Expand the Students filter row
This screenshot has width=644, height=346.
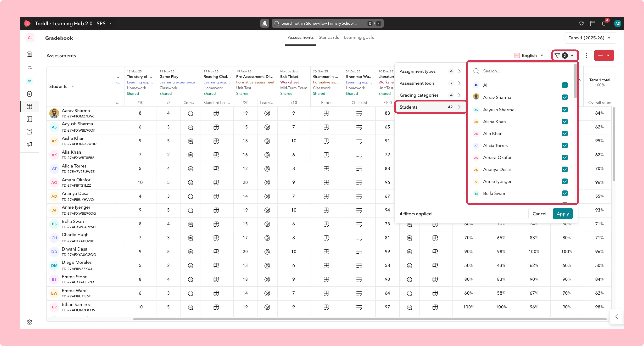click(430, 107)
